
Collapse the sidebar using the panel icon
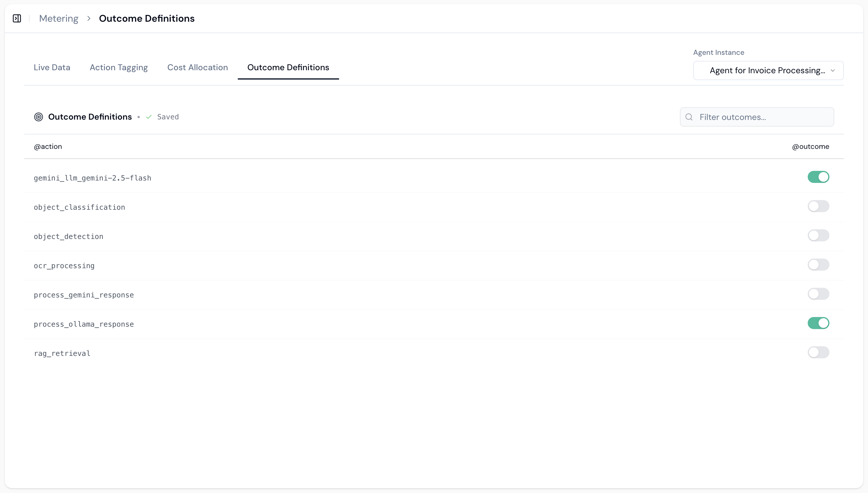pos(17,18)
